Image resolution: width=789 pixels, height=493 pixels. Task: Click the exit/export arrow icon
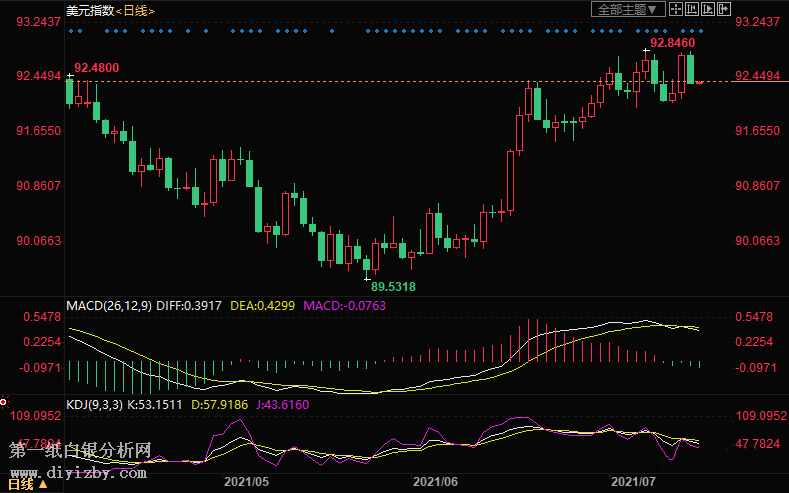[x=722, y=9]
